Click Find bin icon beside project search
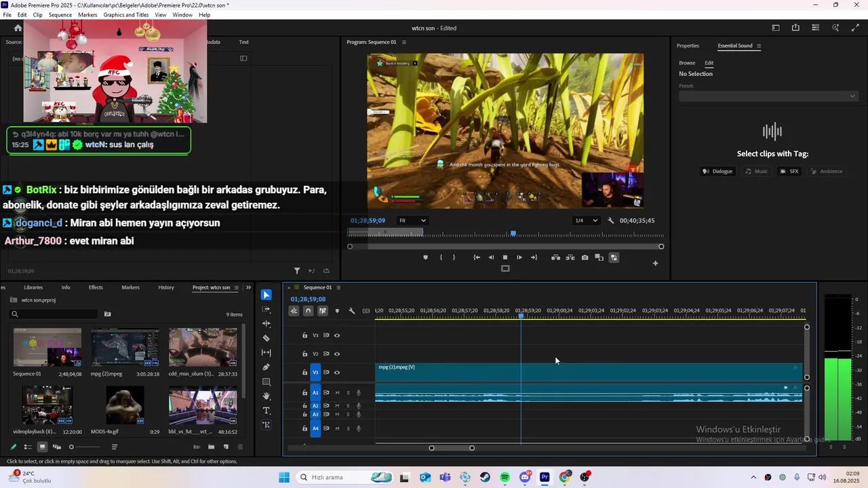The width and height of the screenshot is (868, 488). pyautogui.click(x=107, y=314)
